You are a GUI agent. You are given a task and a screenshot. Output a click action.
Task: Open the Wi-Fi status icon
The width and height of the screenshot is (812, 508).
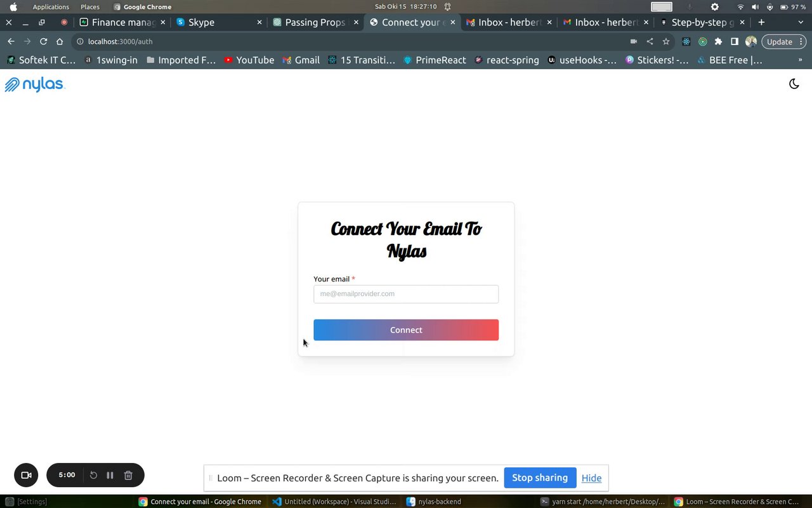click(x=740, y=7)
